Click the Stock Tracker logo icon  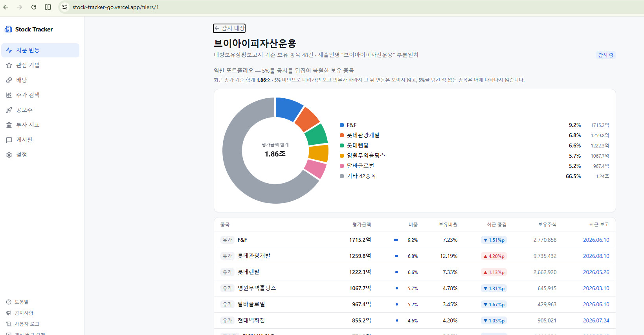click(x=8, y=29)
